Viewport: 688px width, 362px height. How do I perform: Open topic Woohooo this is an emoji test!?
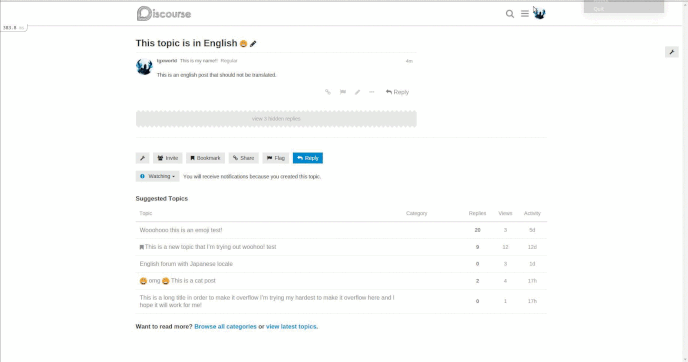pyautogui.click(x=181, y=230)
